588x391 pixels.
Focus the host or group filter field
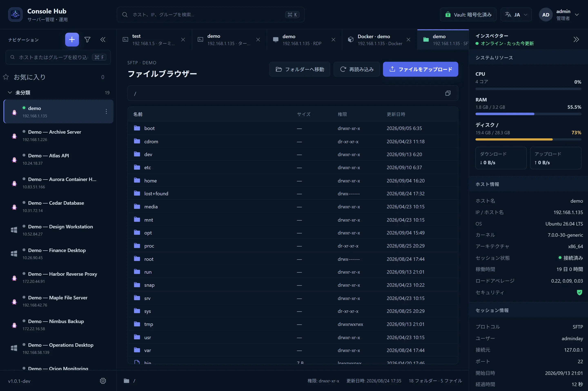pyautogui.click(x=58, y=57)
